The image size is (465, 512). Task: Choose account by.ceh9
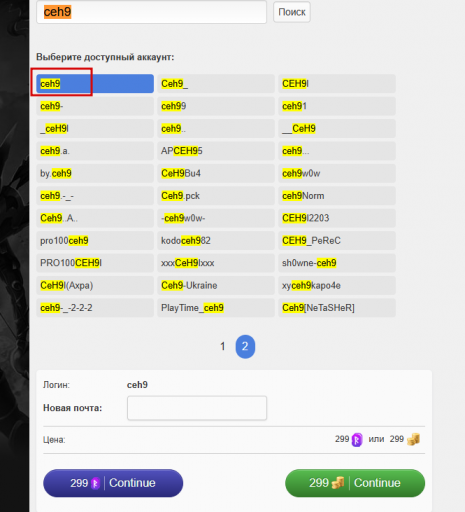tap(95, 173)
